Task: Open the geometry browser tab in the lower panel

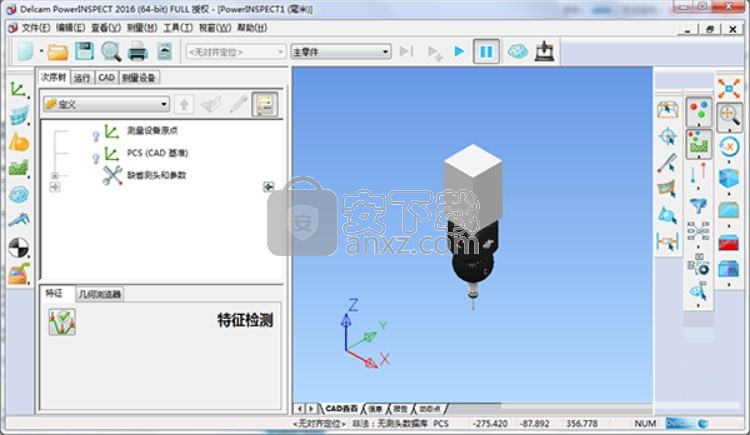Action: (100, 294)
